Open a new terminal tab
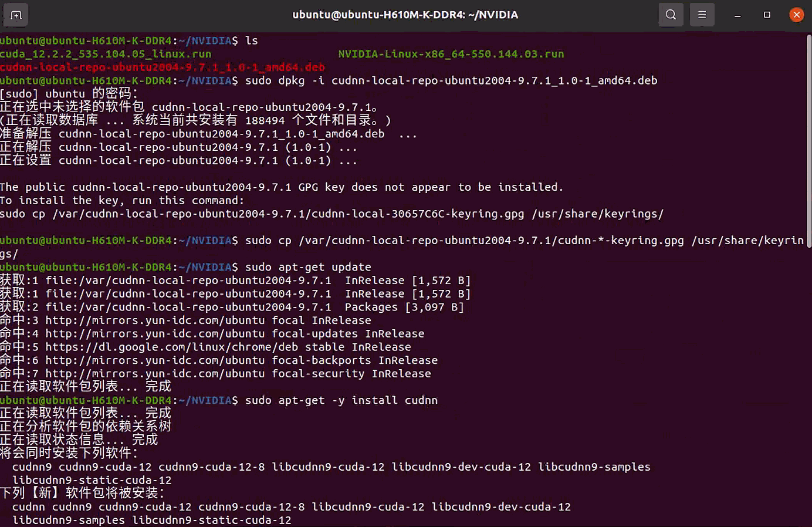Image resolution: width=812 pixels, height=527 pixels. [16, 15]
